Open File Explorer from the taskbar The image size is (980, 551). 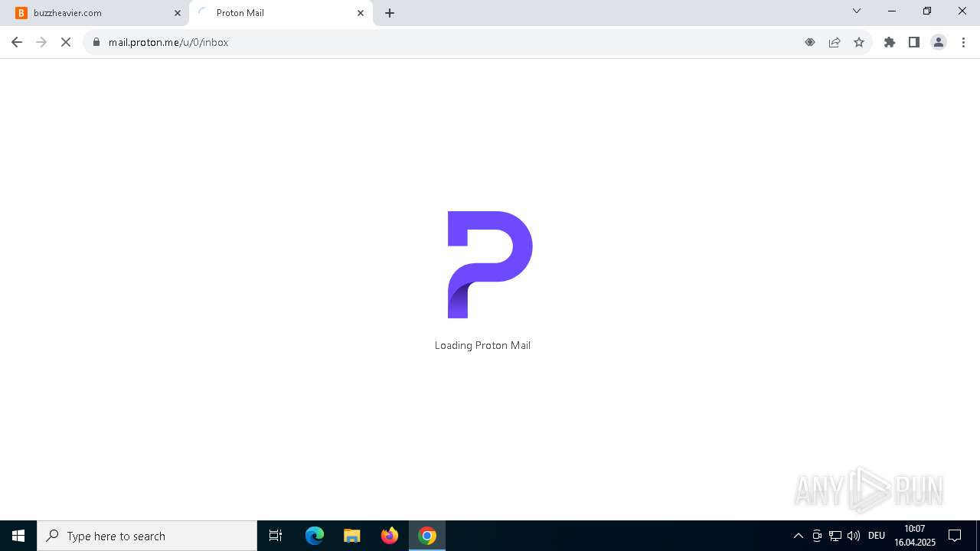click(352, 536)
